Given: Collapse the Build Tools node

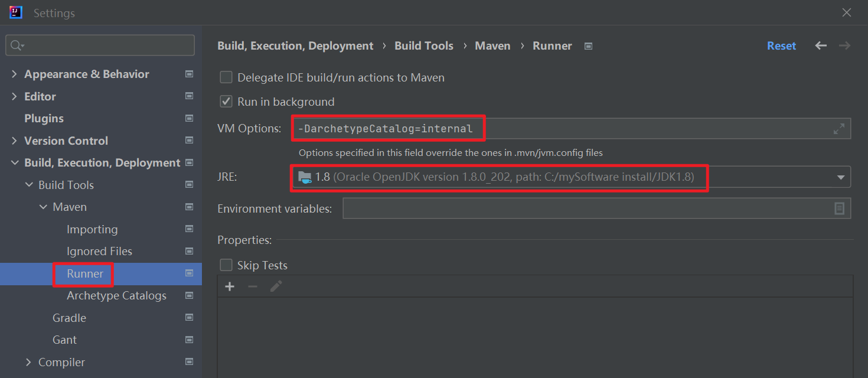Looking at the screenshot, I should click(28, 185).
